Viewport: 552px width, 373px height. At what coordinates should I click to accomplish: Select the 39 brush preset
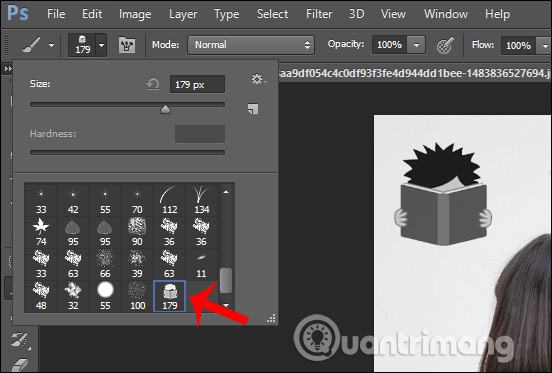pyautogui.click(x=137, y=264)
